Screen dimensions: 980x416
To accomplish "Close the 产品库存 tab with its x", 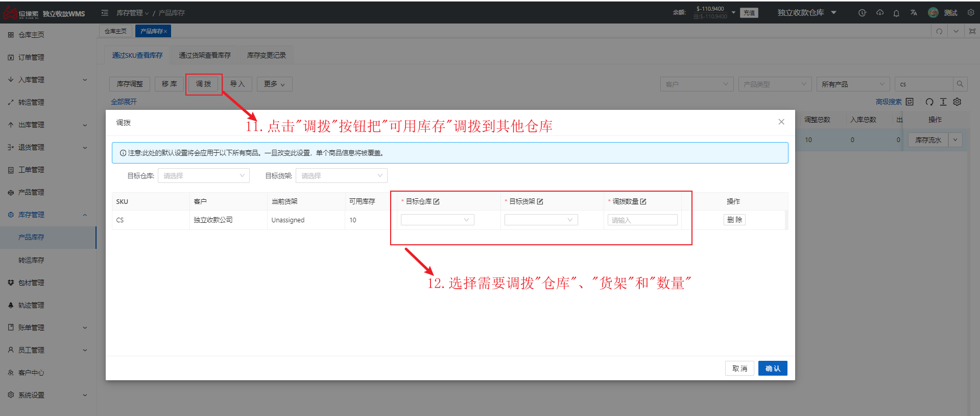I will pyautogui.click(x=165, y=32).
